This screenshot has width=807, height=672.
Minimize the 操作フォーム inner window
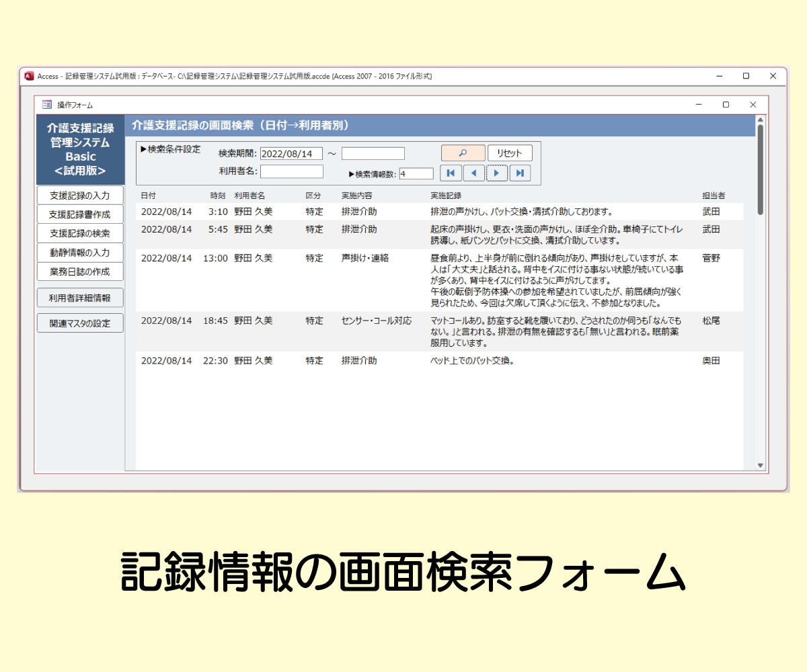(x=699, y=105)
